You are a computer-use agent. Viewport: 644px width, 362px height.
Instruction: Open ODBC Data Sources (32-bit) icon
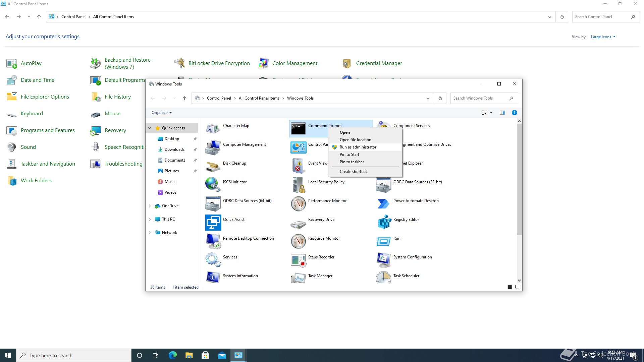pos(383,185)
